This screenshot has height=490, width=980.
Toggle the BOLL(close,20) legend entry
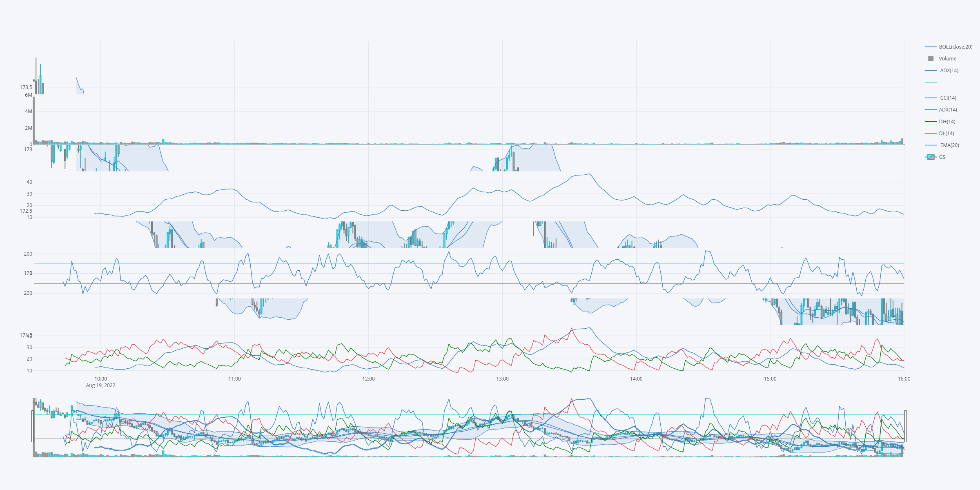pyautogui.click(x=955, y=47)
